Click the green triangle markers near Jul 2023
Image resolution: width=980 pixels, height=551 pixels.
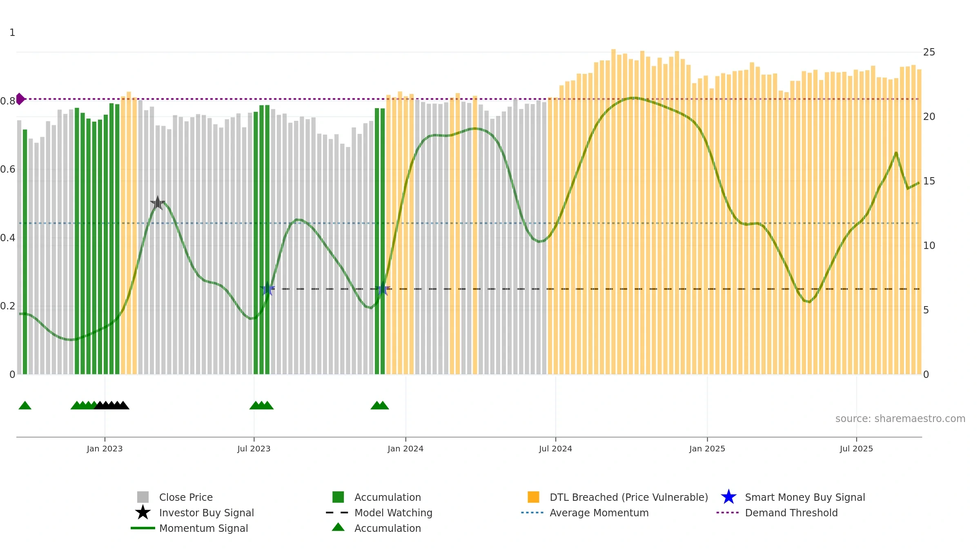tap(261, 405)
